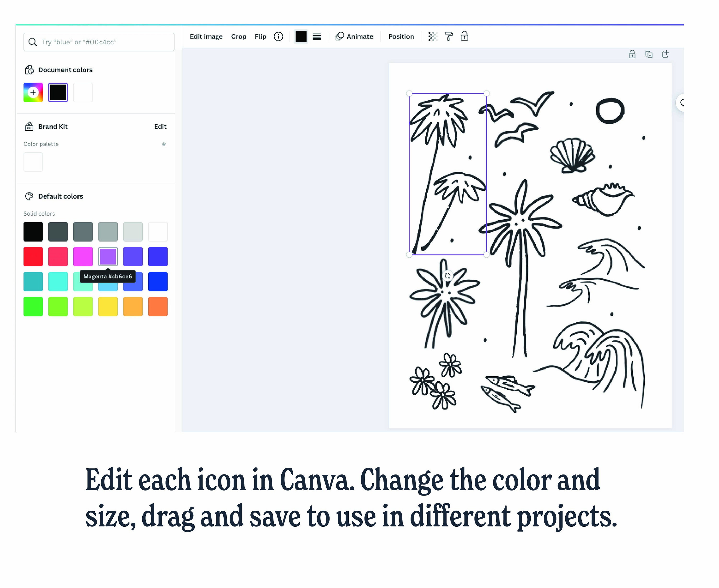Open the line spacing icon beside the color tile
The height and width of the screenshot is (588, 719).
[x=317, y=36]
